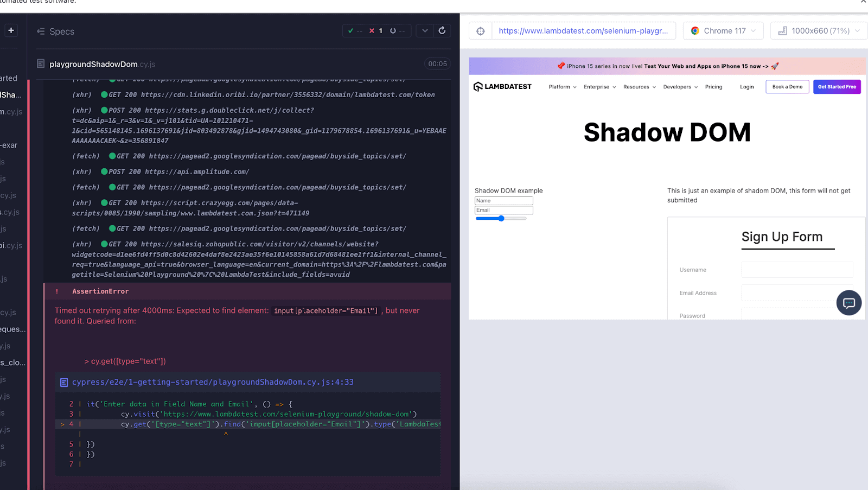Click the Get Started Free button
The height and width of the screenshot is (490, 868).
837,87
